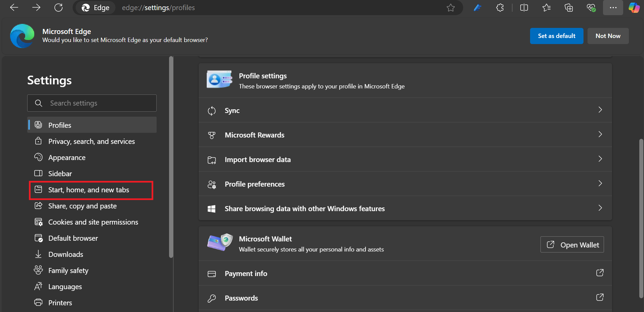Click the Appearance palette icon
The height and width of the screenshot is (312, 644).
(x=38, y=157)
